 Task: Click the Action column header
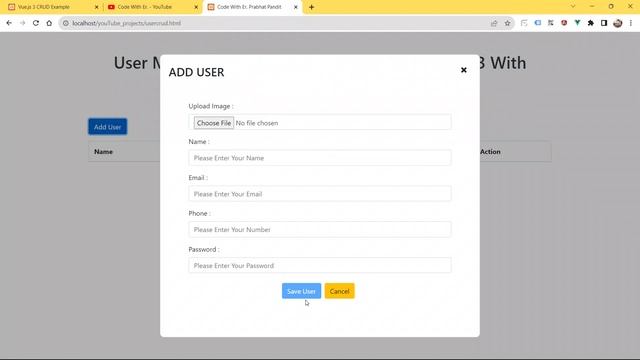point(490,151)
